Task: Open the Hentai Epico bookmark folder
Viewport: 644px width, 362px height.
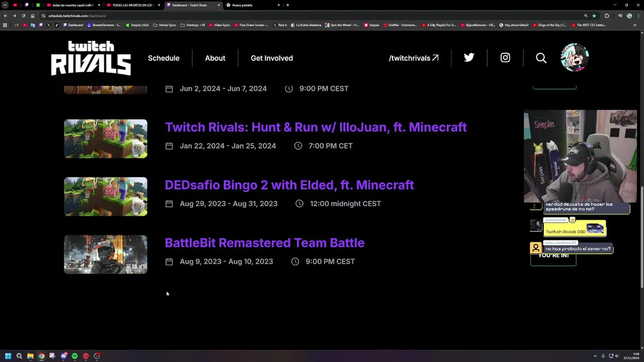Action: 165,25
